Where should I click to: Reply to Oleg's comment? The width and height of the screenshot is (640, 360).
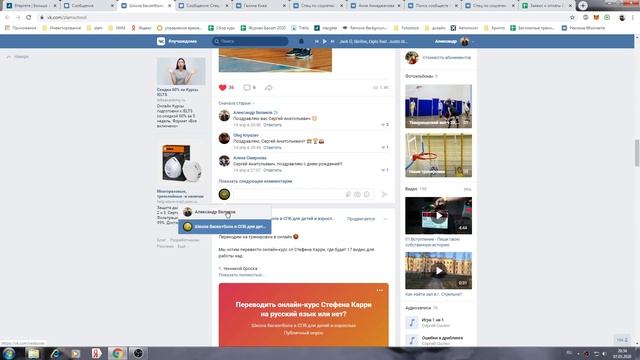click(x=272, y=147)
